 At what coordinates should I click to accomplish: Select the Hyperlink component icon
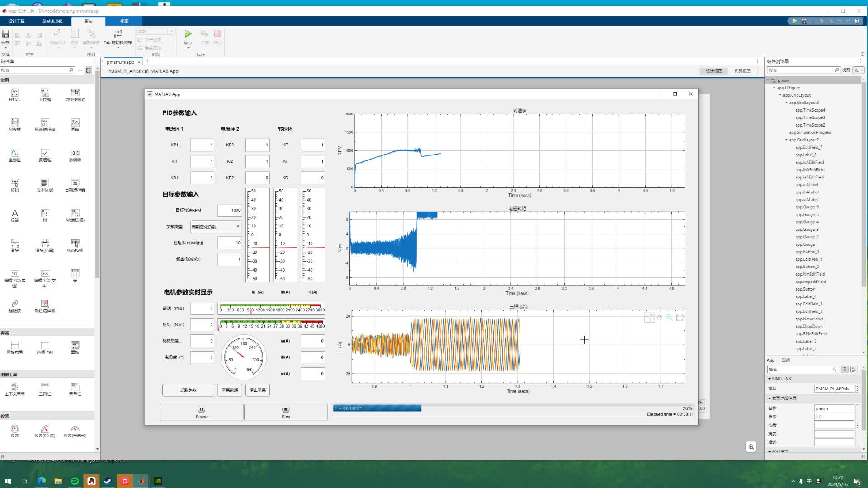click(15, 304)
